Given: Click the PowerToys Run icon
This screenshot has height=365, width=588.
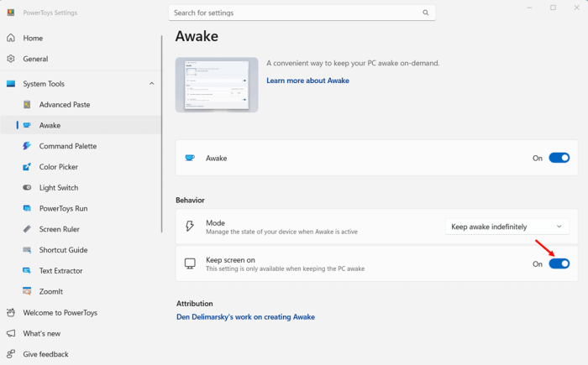Looking at the screenshot, I should (x=27, y=208).
